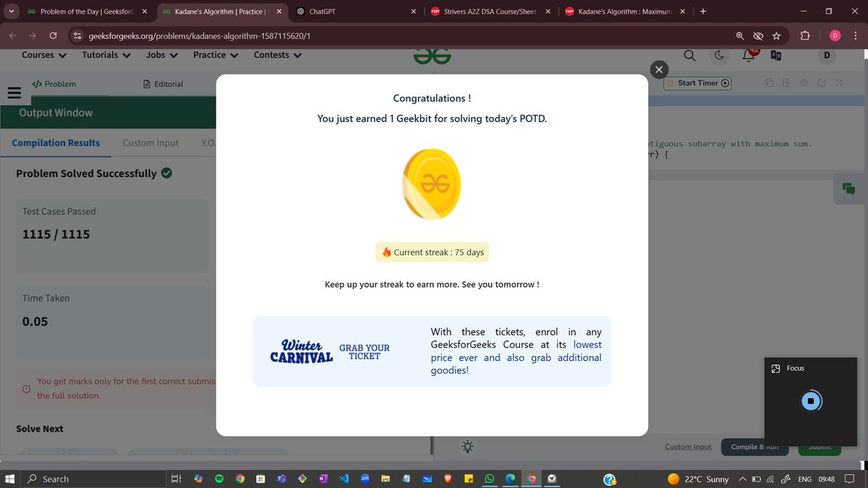Open the language translate icon
Viewport: 868px width, 488px height.
pyautogui.click(x=775, y=56)
